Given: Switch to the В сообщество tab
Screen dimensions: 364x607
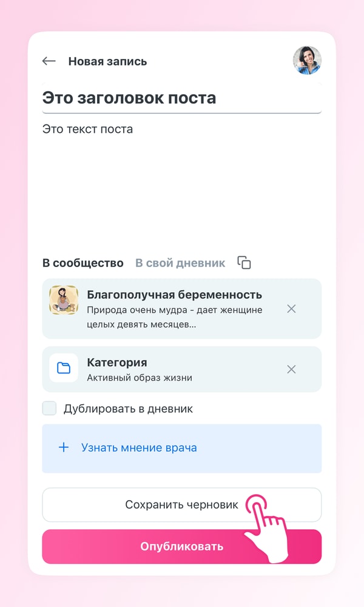Looking at the screenshot, I should click(83, 263).
